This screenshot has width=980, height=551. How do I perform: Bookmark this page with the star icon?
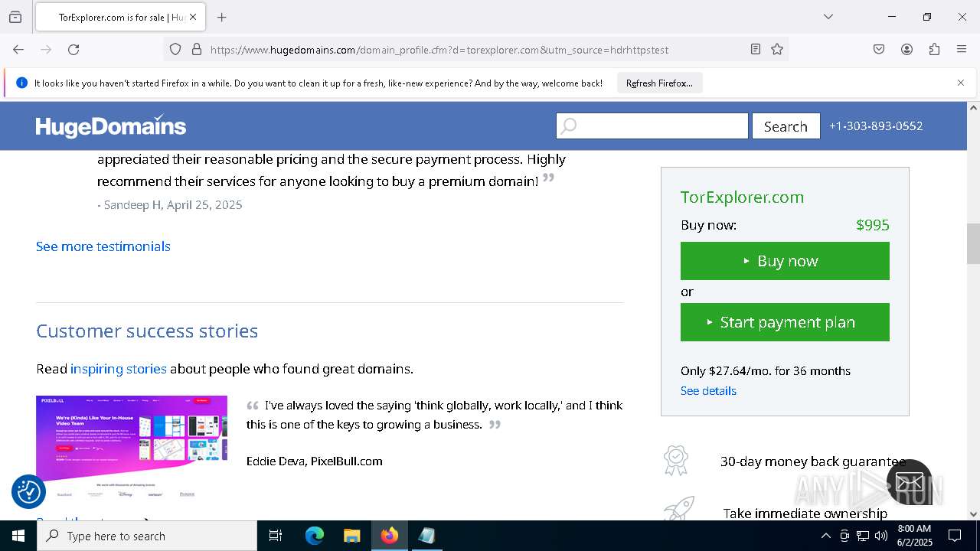click(x=777, y=49)
